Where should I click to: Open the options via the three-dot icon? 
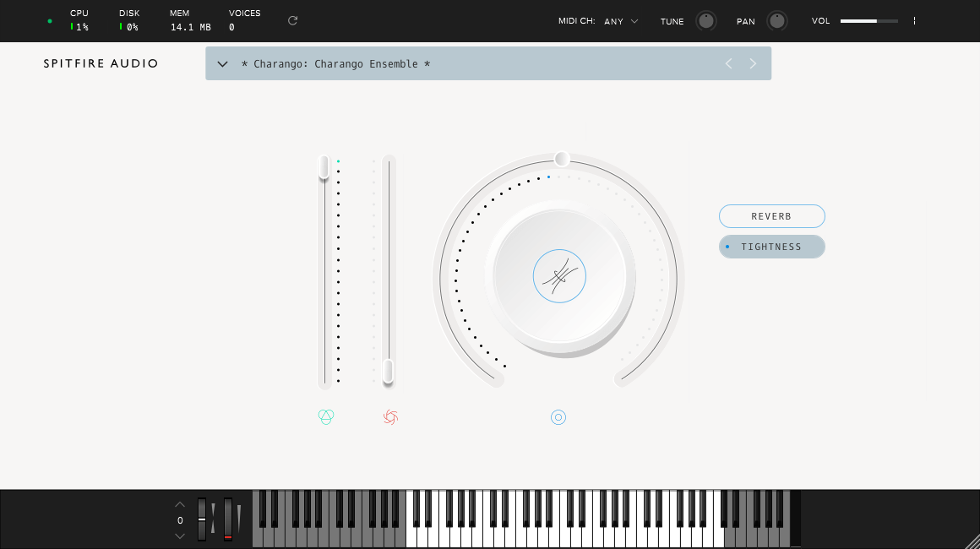click(x=914, y=21)
